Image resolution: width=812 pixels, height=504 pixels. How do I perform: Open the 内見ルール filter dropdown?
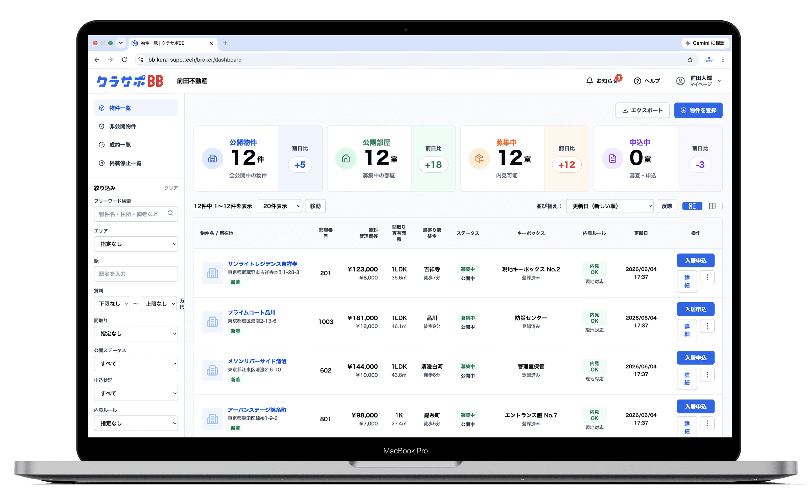[136, 423]
